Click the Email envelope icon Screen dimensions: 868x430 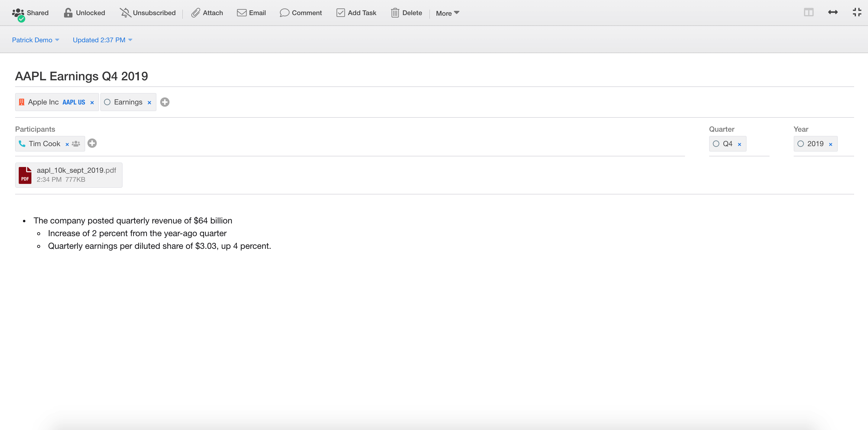coord(242,13)
